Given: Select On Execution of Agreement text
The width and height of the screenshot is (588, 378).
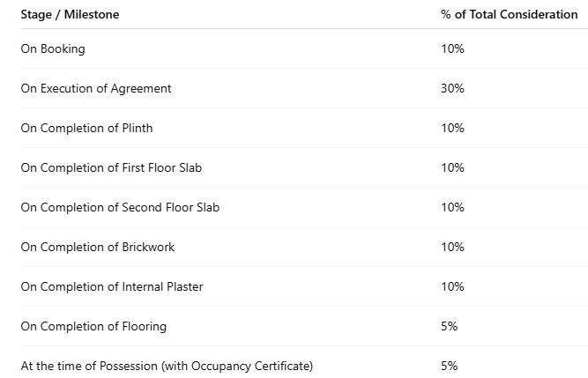Looking at the screenshot, I should pyautogui.click(x=96, y=89).
